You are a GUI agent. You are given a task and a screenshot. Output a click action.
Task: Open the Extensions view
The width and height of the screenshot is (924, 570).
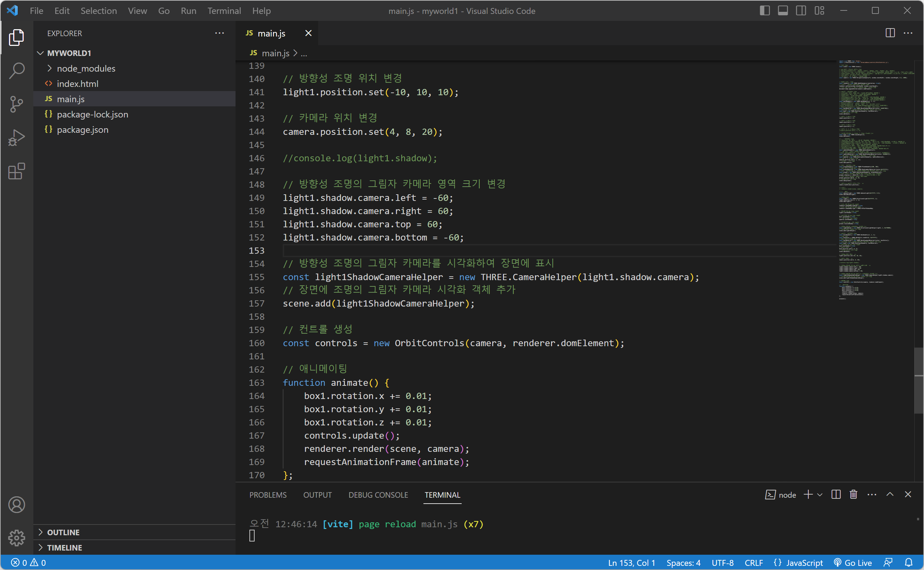pyautogui.click(x=17, y=172)
